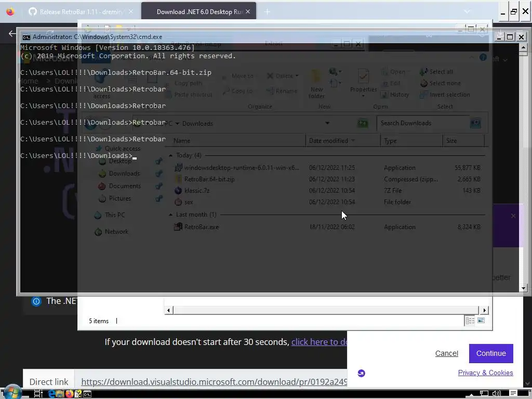The width and height of the screenshot is (532, 399).
Task: Click the Explorer horizontal scrollbar right arrow
Action: [484, 310]
